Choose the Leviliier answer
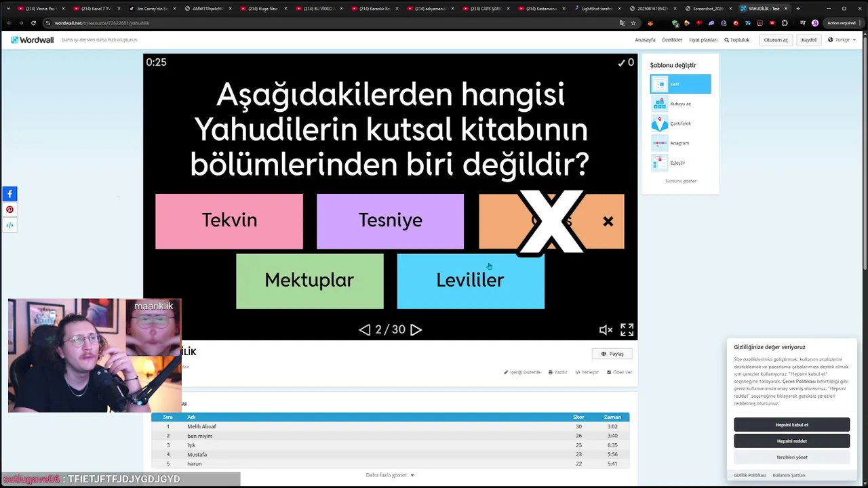 [470, 281]
